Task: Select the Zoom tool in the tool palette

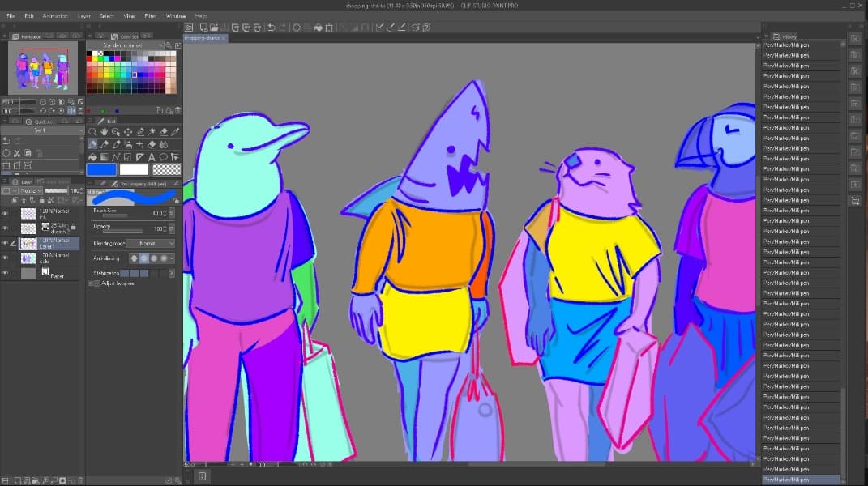Action: pyautogui.click(x=93, y=131)
